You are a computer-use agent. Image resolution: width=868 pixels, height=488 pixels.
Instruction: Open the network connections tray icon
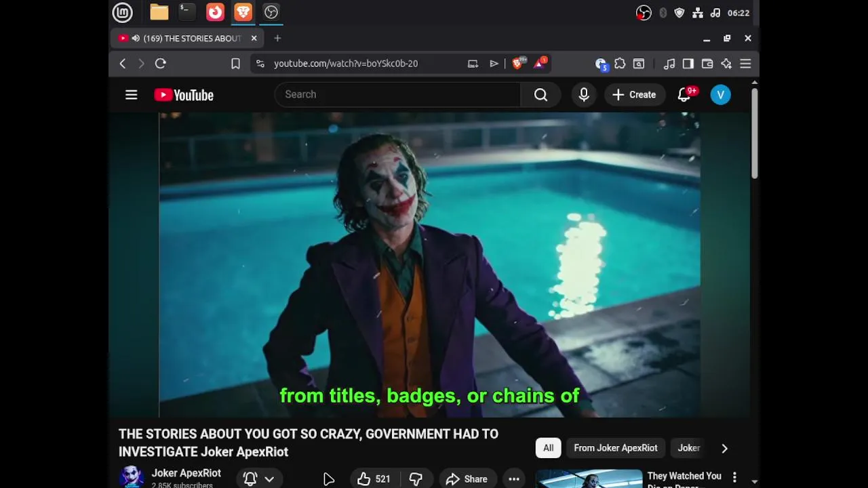coord(697,13)
